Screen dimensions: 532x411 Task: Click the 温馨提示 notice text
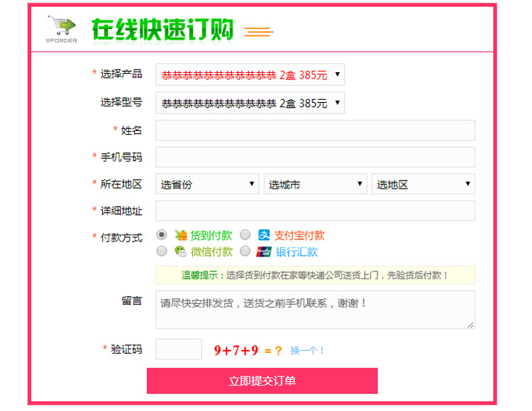[x=315, y=275]
